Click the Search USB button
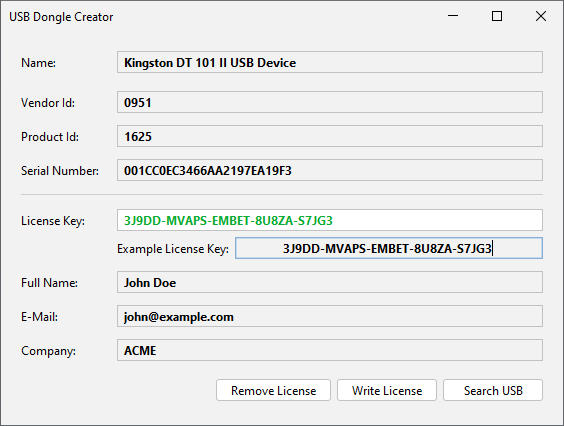 coord(493,390)
